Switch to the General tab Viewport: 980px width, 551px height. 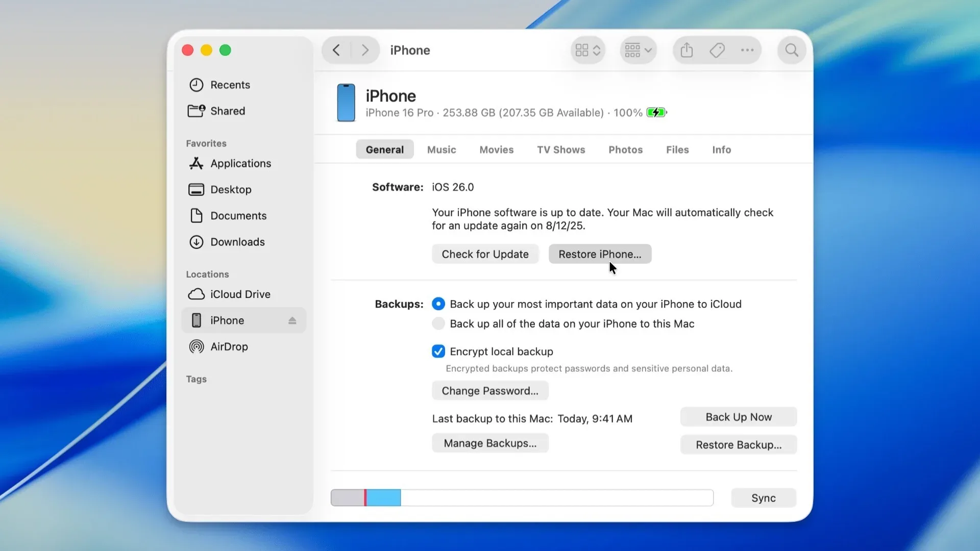[x=385, y=149]
